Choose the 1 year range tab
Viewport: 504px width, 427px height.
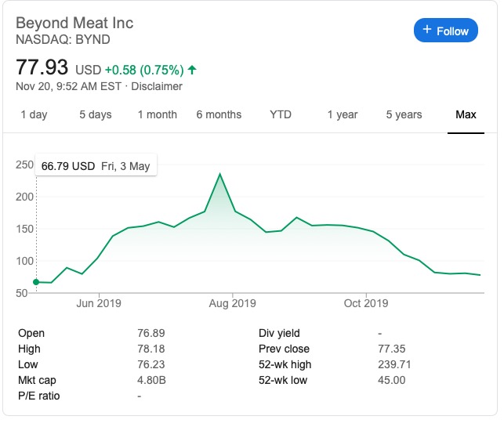tap(343, 114)
